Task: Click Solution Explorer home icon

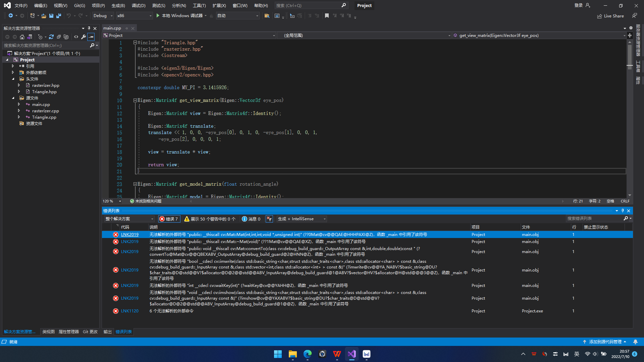Action: click(x=22, y=37)
